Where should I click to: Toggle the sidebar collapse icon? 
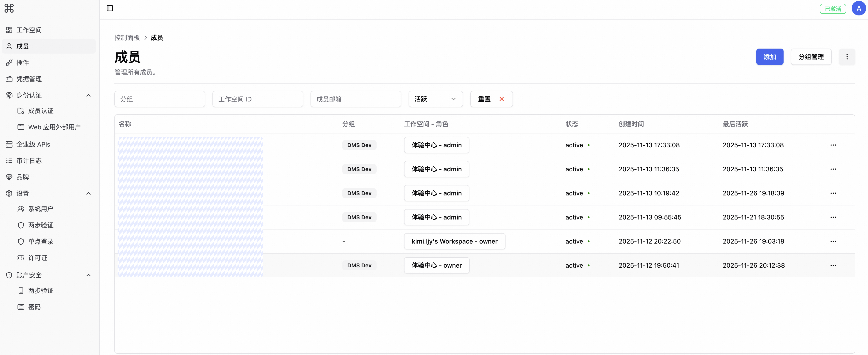click(x=110, y=8)
